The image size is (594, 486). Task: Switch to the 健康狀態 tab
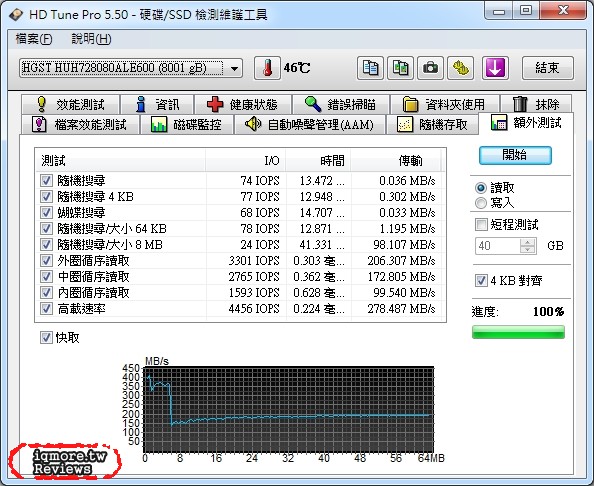(242, 104)
